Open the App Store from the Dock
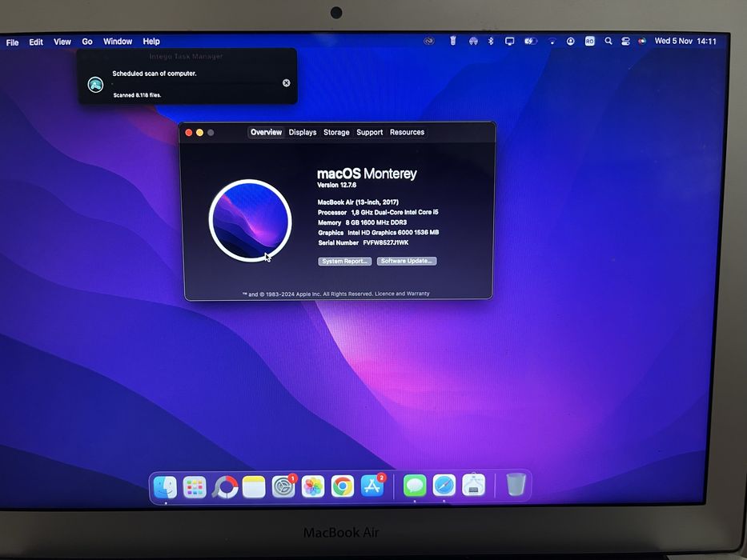 (372, 486)
